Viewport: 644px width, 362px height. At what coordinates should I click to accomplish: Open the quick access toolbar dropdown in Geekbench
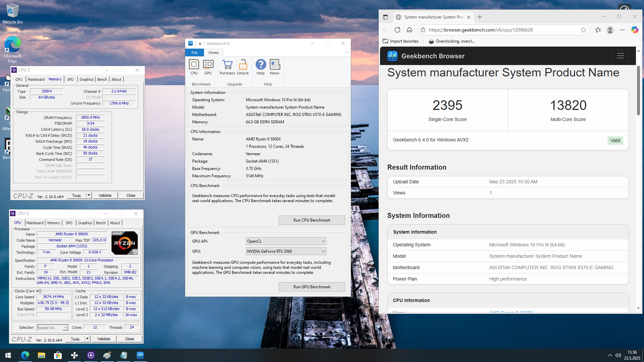point(200,44)
